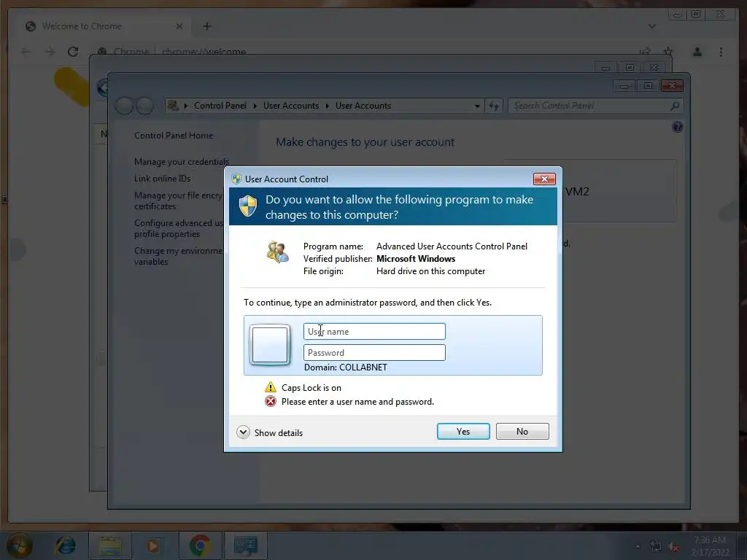
Task: Open Control Panel help icon
Action: click(678, 127)
